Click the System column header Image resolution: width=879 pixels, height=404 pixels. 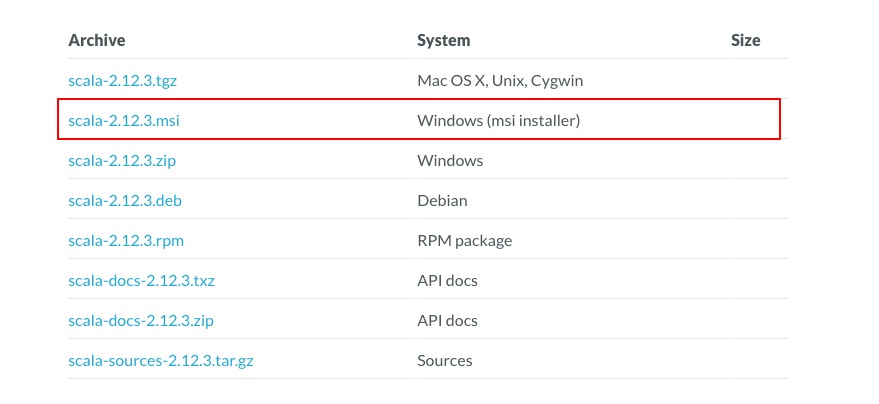[x=444, y=41]
